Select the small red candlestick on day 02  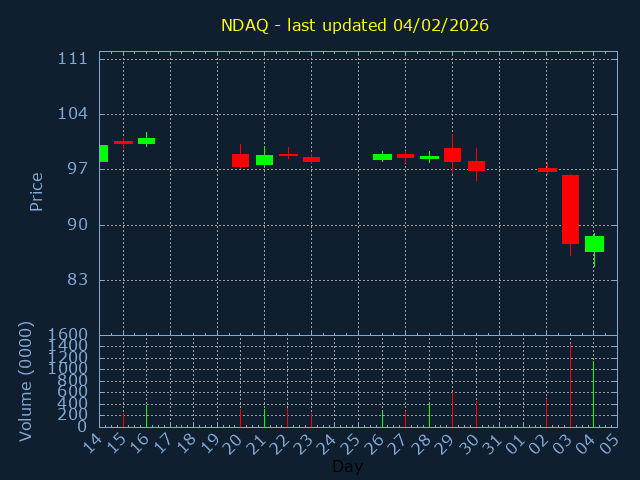click(x=547, y=170)
